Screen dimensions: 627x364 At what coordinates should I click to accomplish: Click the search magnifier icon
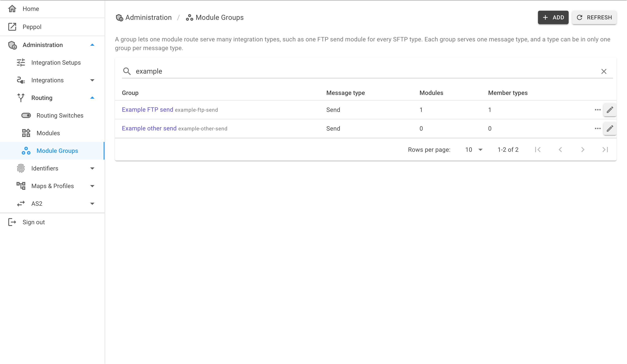click(x=127, y=71)
